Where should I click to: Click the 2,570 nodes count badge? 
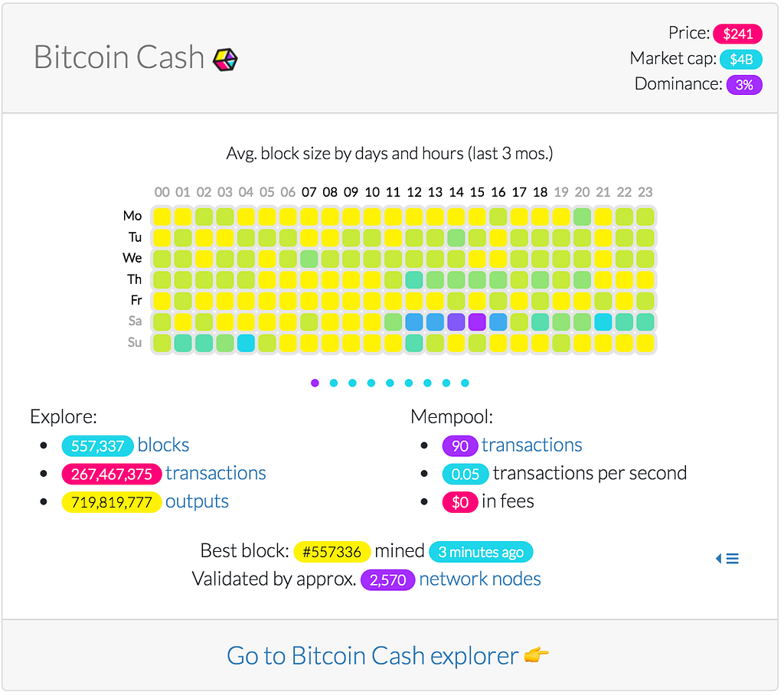click(x=387, y=580)
